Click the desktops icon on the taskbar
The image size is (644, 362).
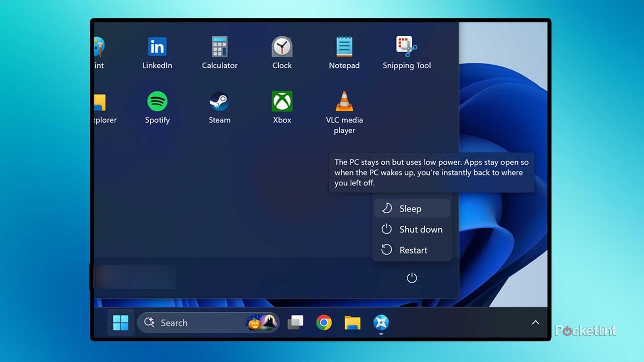(296, 323)
